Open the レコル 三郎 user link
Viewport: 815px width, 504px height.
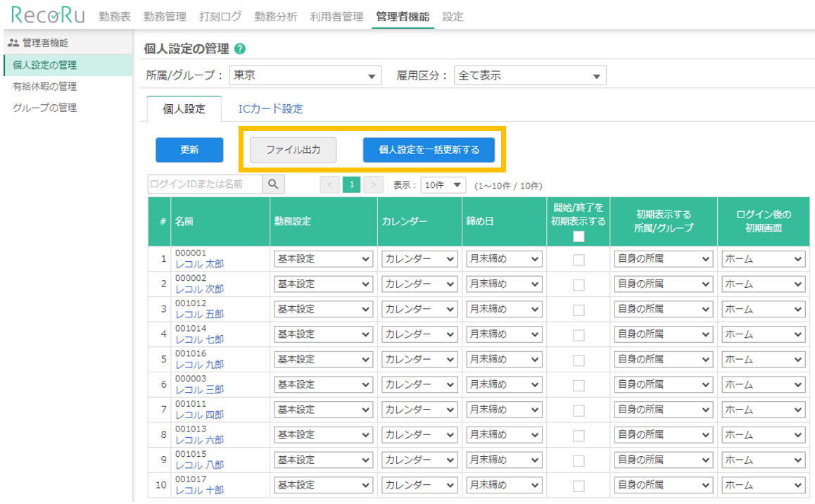point(200,390)
